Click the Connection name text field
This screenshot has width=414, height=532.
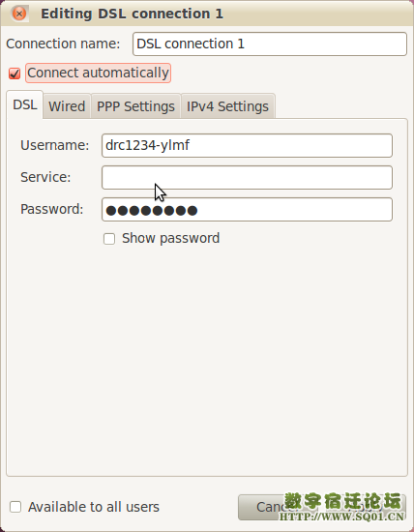coord(270,44)
